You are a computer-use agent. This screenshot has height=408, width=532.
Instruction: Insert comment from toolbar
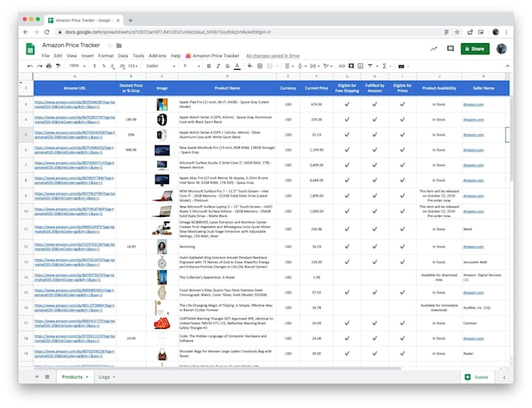click(x=351, y=66)
